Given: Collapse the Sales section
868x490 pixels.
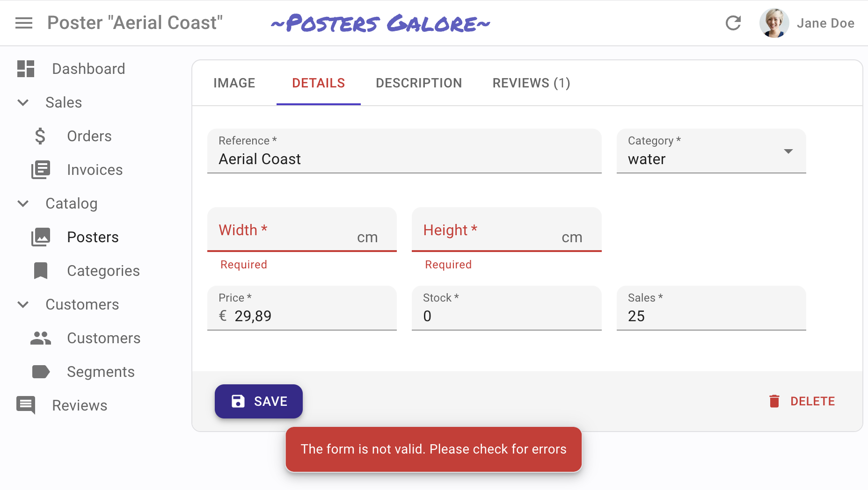Looking at the screenshot, I should tap(23, 102).
